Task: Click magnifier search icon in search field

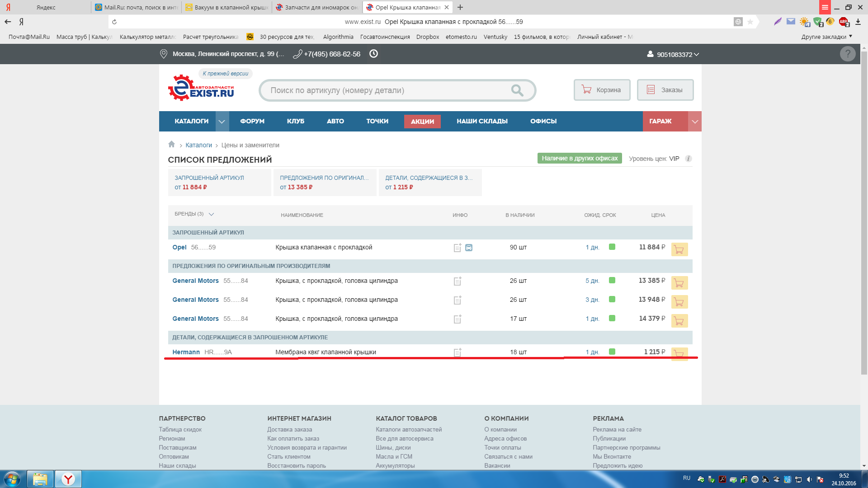Action: [517, 90]
